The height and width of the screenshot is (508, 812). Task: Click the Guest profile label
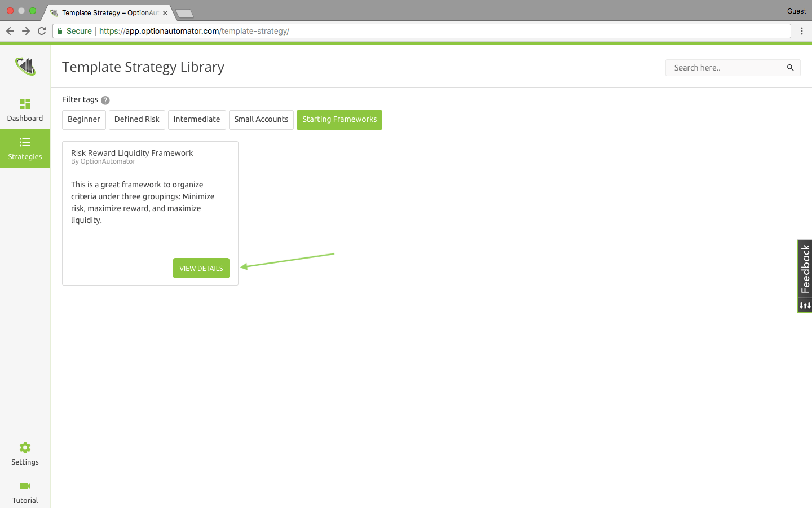click(796, 11)
